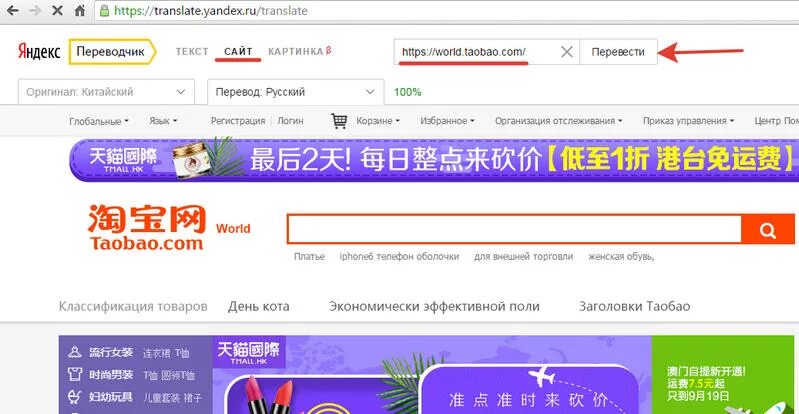Expand the Избранное dropdown
799x414 pixels.
coord(447,121)
